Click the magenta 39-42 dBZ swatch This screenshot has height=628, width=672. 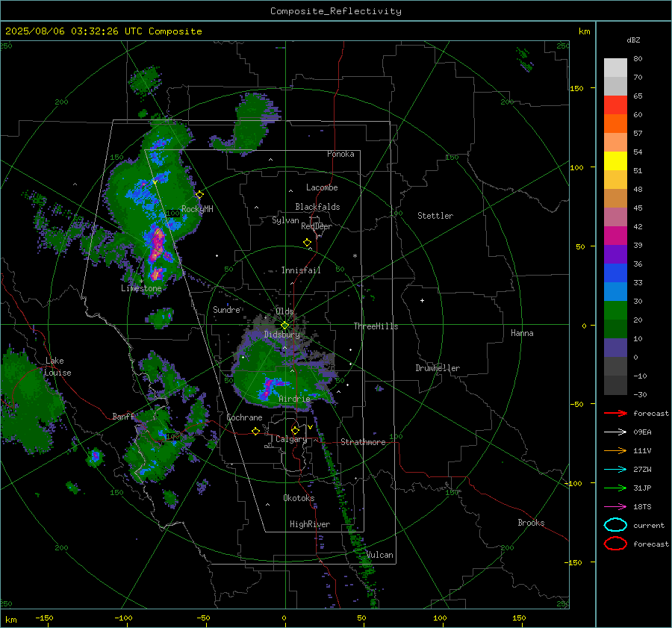615,235
